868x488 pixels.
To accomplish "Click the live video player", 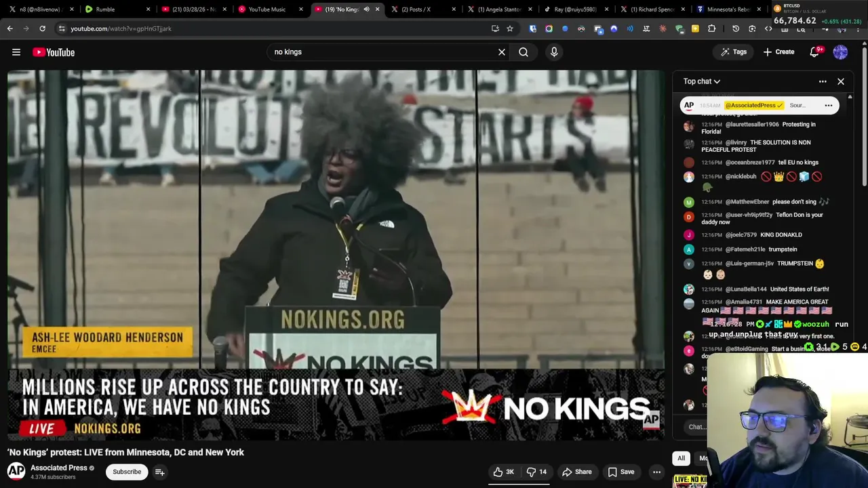I will point(336,255).
